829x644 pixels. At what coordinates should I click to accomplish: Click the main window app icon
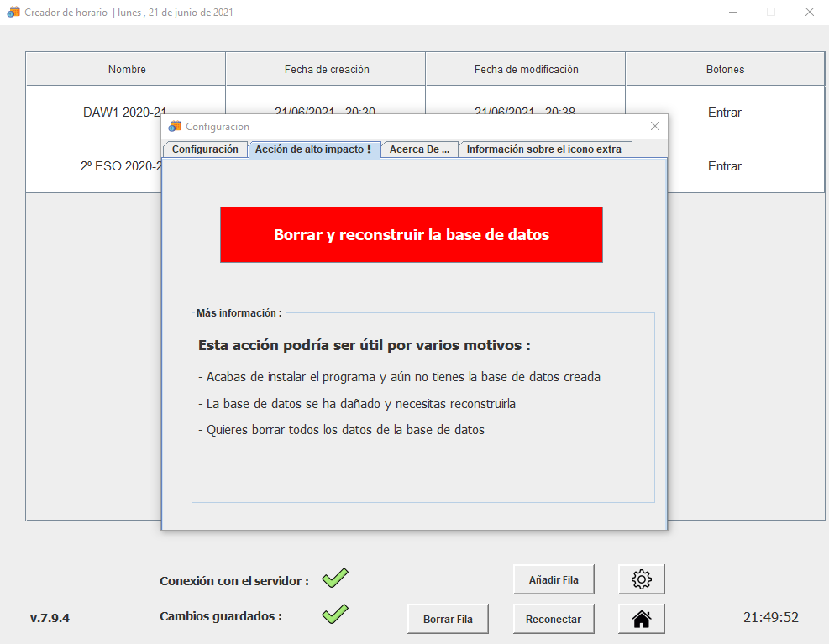coord(13,13)
